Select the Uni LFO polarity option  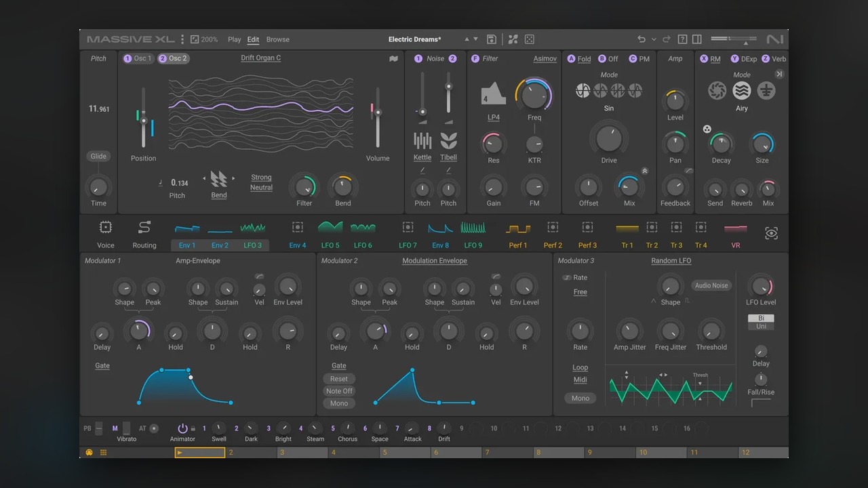click(761, 326)
